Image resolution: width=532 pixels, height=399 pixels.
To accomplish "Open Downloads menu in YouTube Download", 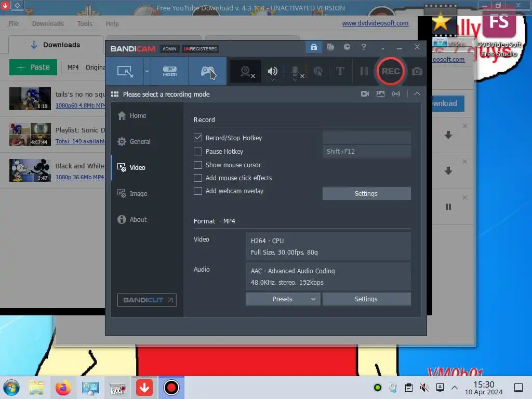I will point(48,24).
